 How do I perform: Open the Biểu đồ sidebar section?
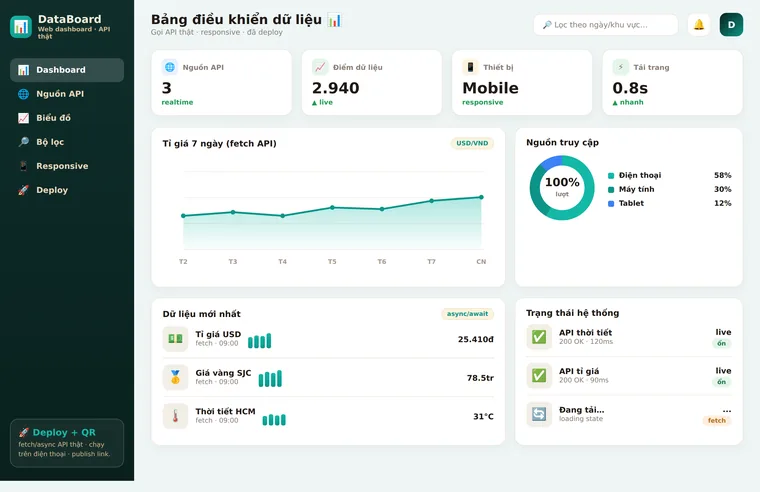(x=67, y=118)
